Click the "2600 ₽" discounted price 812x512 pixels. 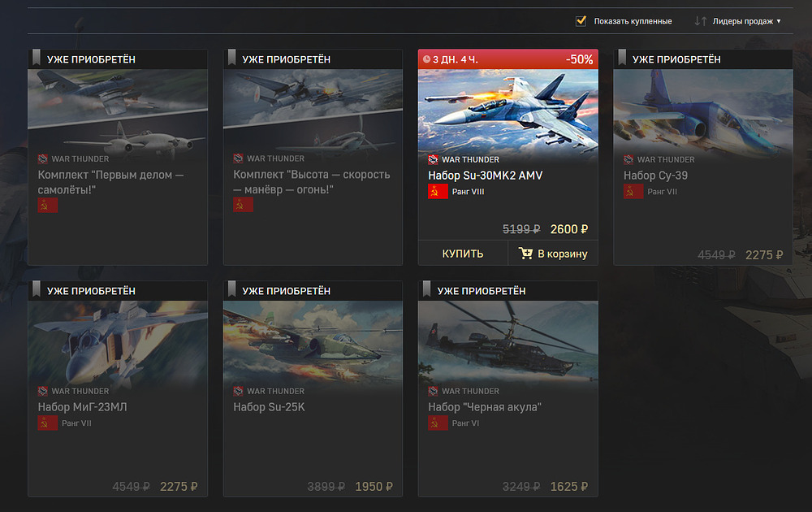click(569, 229)
